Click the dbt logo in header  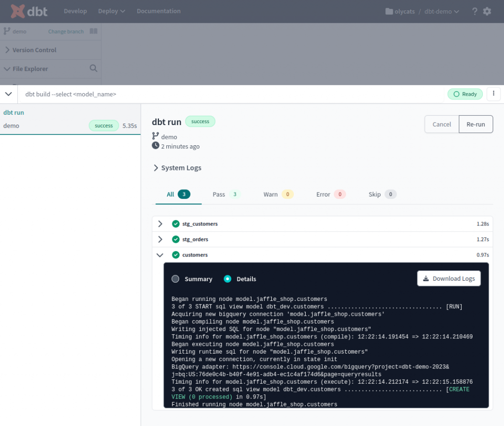[x=29, y=11]
